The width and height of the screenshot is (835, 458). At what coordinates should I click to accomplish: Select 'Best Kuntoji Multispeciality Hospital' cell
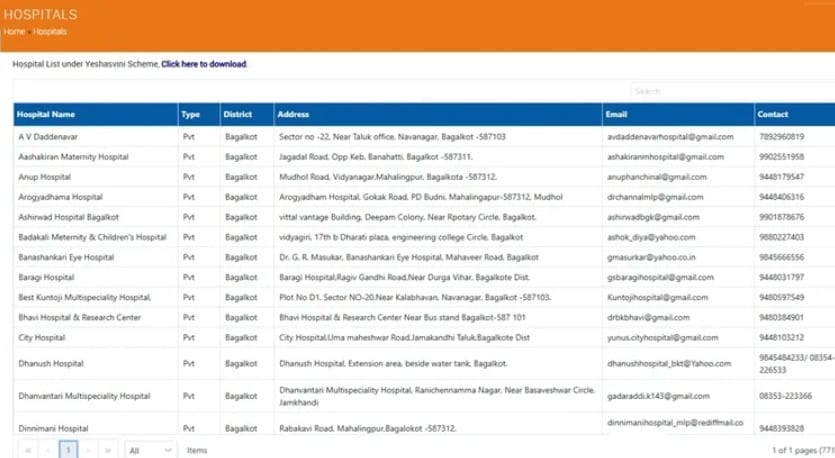[85, 298]
